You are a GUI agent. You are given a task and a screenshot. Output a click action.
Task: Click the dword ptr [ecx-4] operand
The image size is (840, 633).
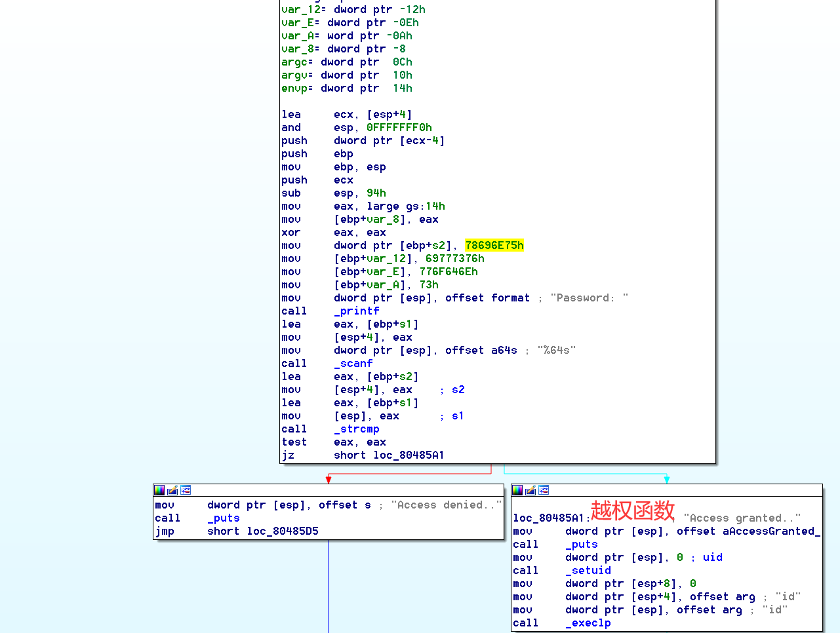pos(390,141)
